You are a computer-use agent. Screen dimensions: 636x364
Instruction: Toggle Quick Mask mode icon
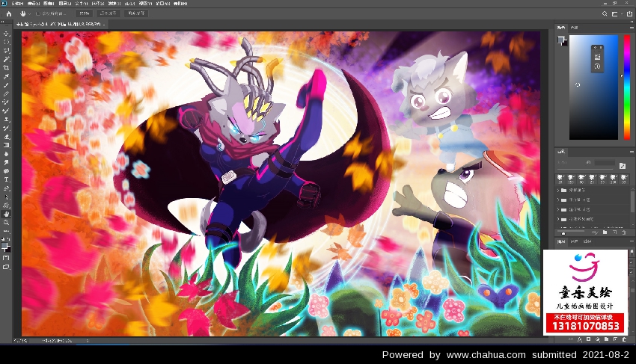[6, 258]
